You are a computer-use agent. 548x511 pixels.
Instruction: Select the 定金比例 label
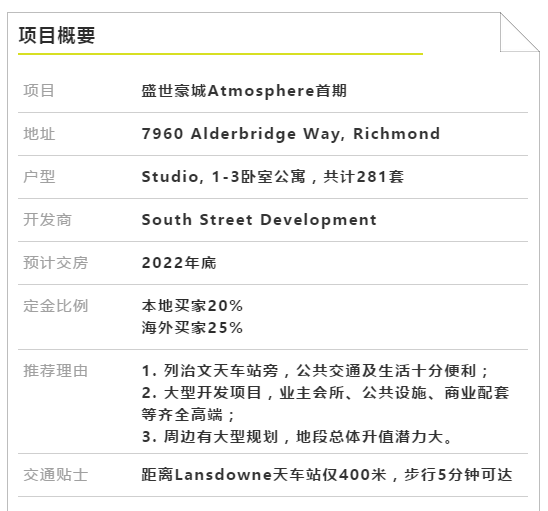pos(56,306)
